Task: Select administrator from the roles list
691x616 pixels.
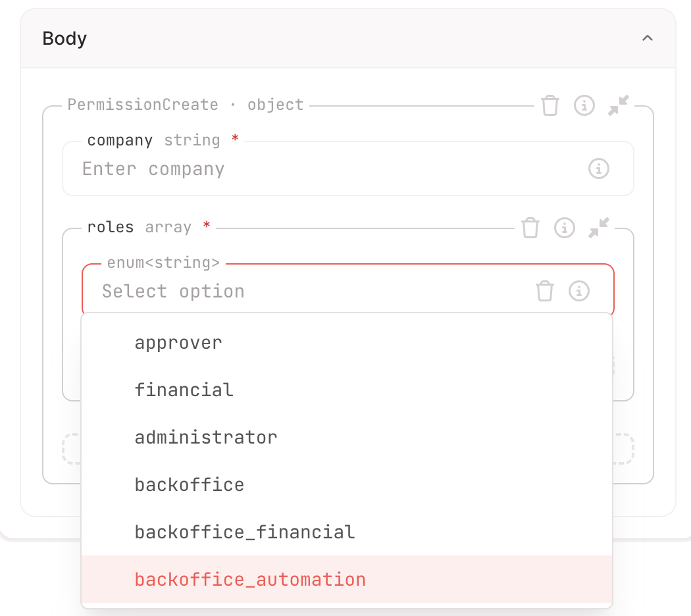Action: pyautogui.click(x=206, y=437)
